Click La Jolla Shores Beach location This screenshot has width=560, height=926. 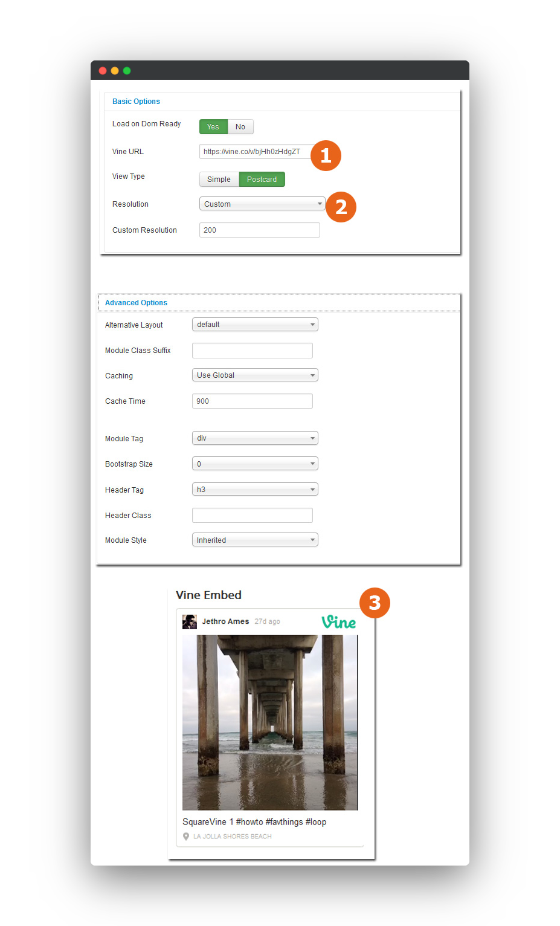click(x=233, y=837)
